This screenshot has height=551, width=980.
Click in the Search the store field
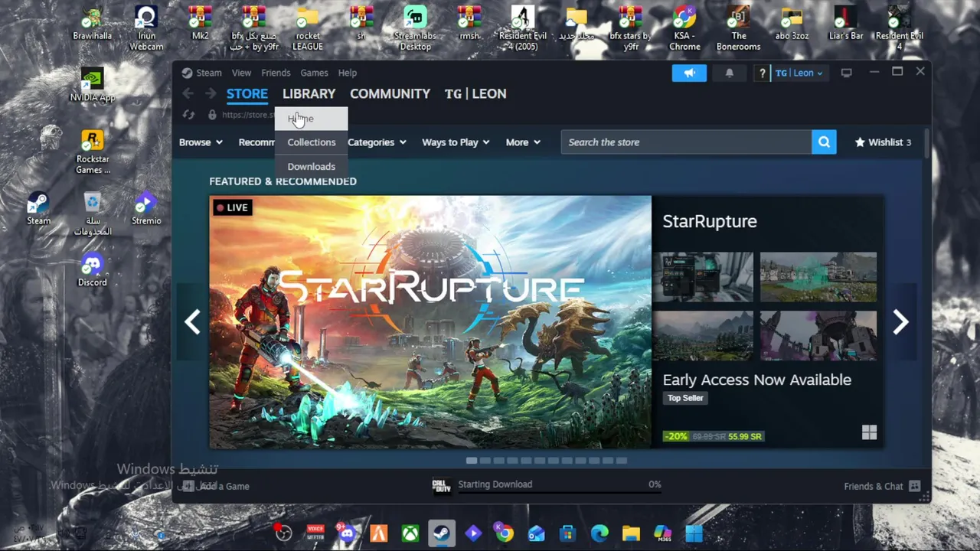pos(686,142)
